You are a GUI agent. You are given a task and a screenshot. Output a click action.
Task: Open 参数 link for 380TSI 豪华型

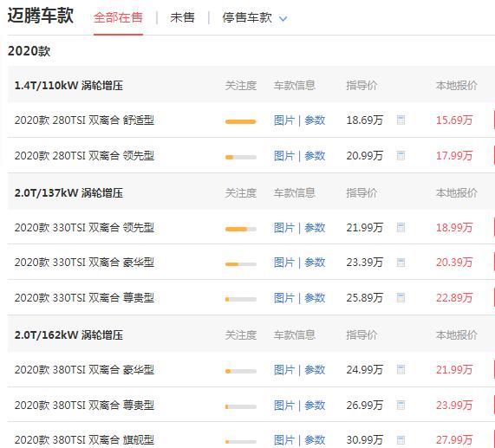(x=315, y=369)
